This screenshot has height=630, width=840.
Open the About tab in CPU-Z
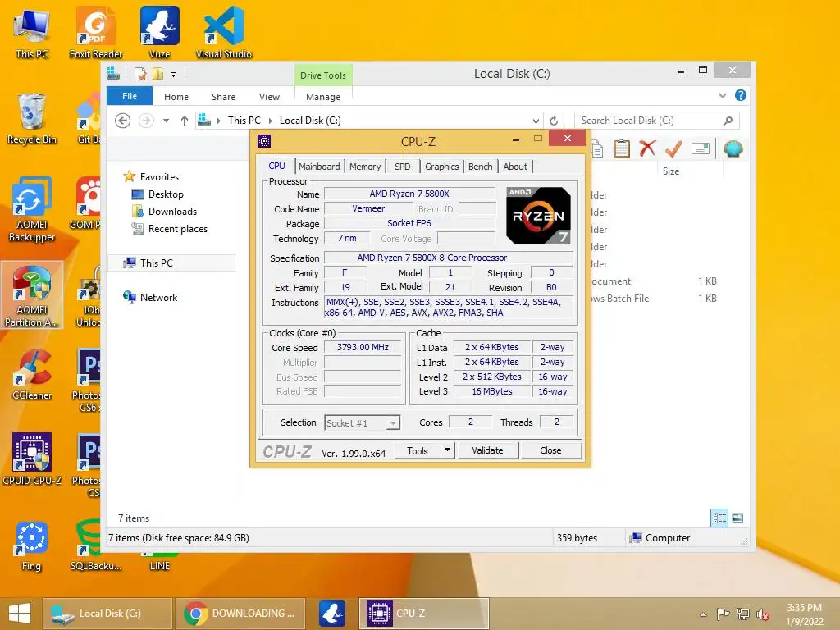pyautogui.click(x=515, y=166)
